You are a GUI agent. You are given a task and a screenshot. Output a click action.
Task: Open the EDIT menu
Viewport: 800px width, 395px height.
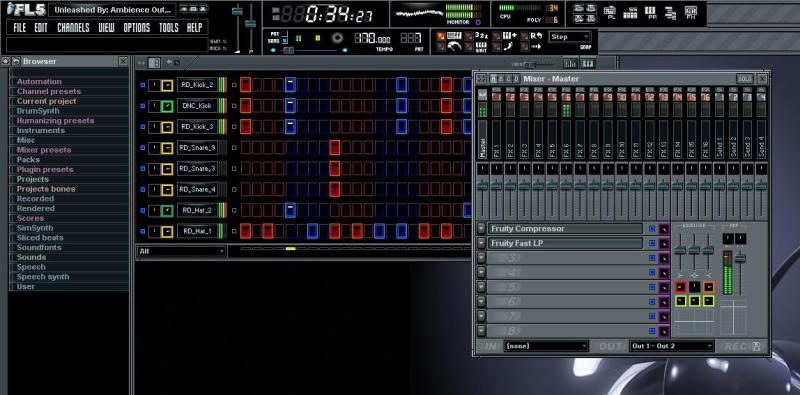pyautogui.click(x=41, y=28)
